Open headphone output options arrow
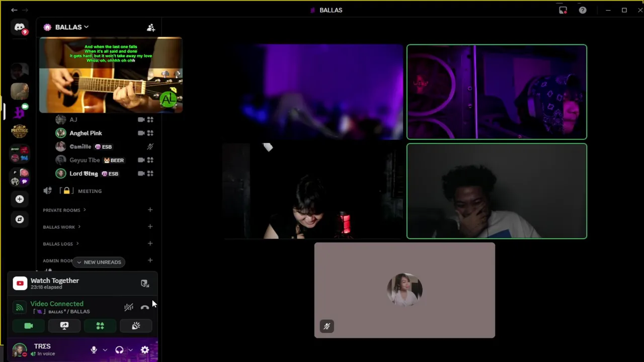 click(x=130, y=350)
